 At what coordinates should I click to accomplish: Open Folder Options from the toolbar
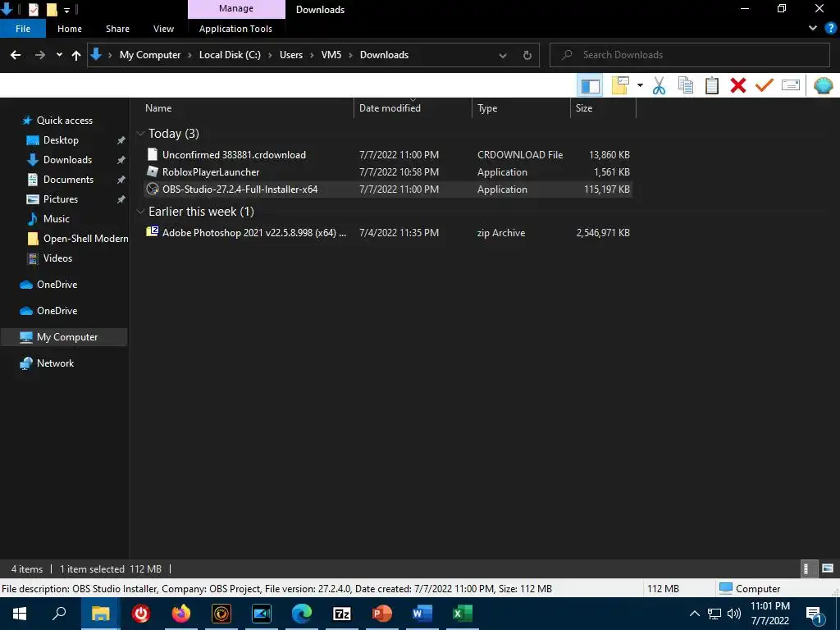pos(620,85)
